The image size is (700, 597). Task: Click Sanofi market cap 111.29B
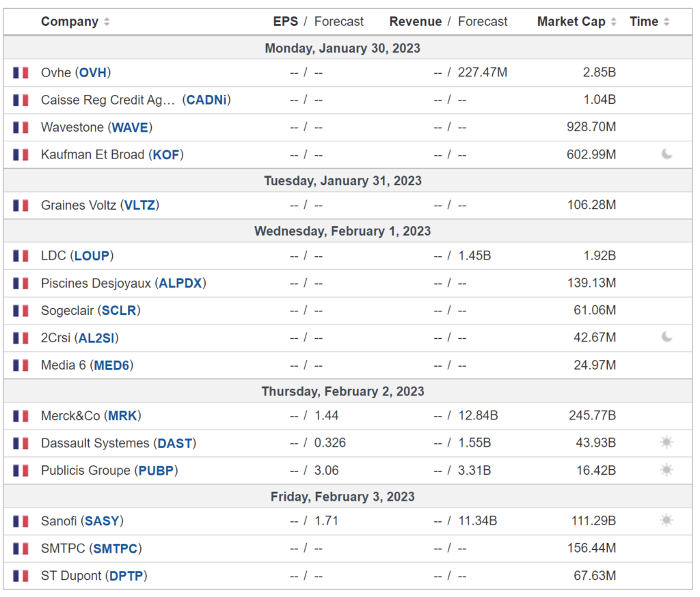pyautogui.click(x=594, y=520)
